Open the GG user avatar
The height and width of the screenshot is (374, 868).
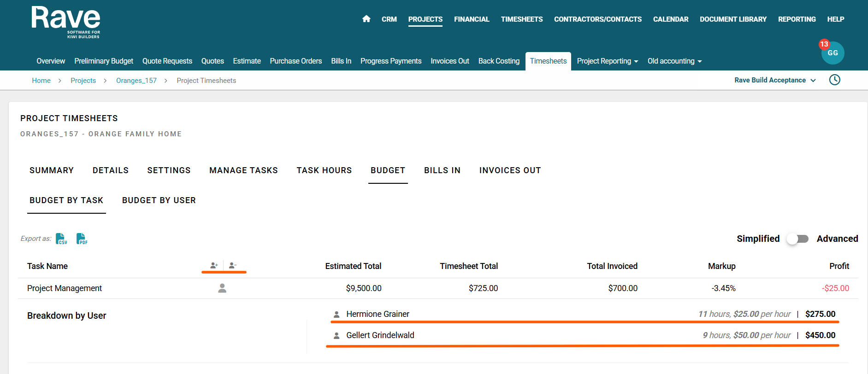833,53
